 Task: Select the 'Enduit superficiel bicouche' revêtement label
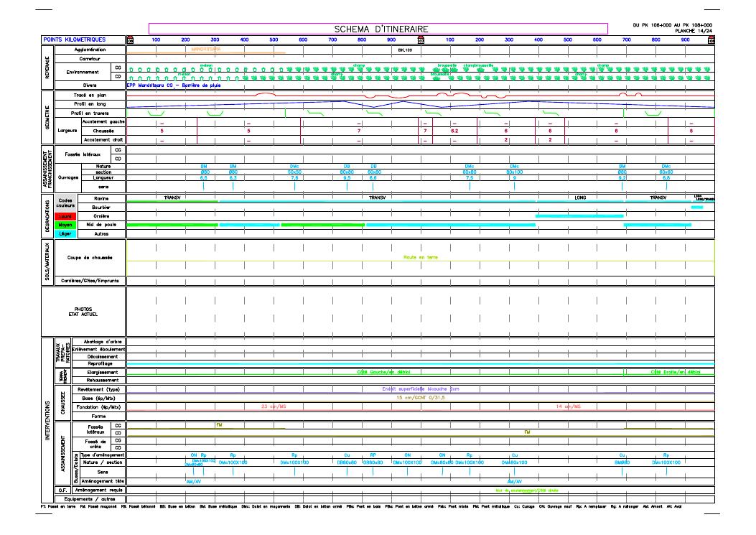pos(420,389)
